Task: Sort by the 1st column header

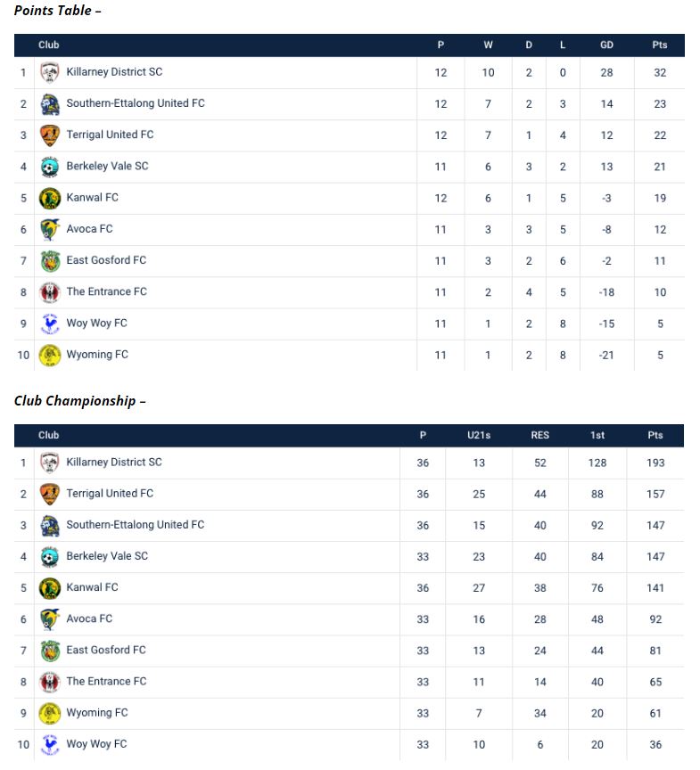Action: tap(597, 435)
